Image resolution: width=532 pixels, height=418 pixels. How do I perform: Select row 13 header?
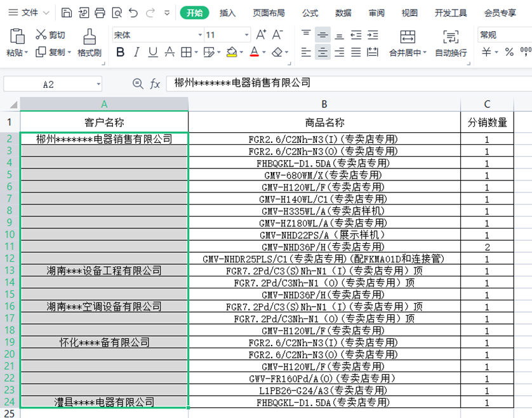click(x=10, y=271)
